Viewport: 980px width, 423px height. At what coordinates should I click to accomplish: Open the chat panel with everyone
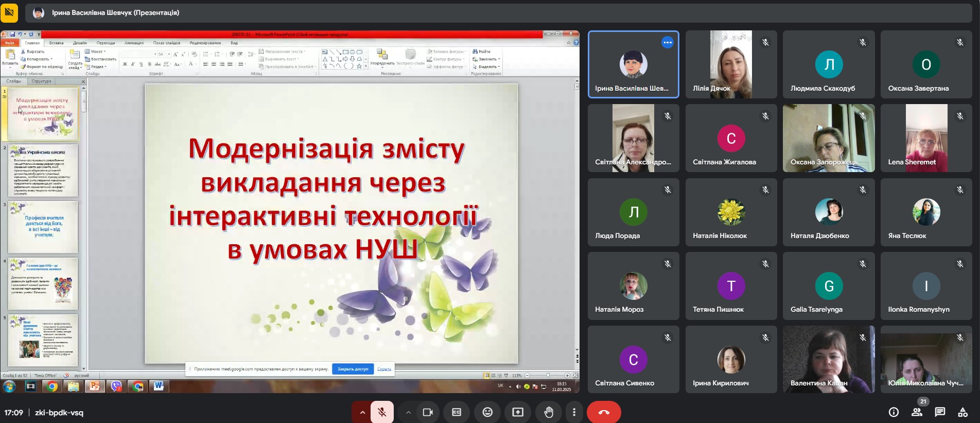pos(940,412)
